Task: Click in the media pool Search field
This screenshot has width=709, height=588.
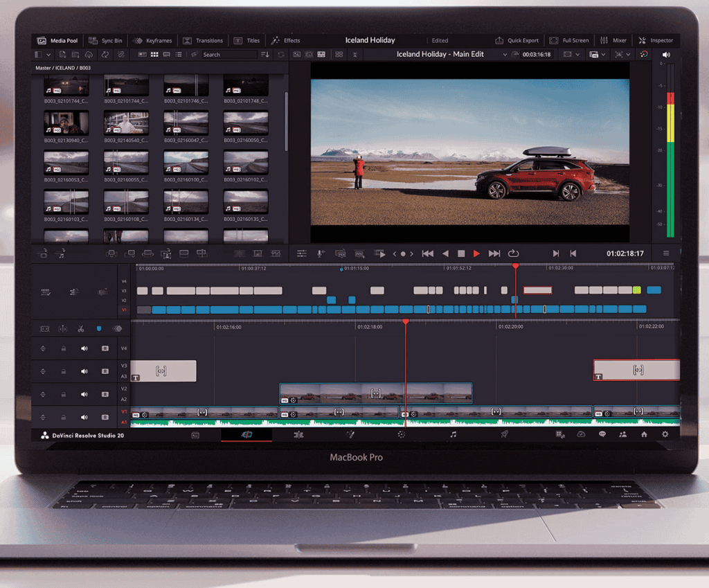Action: click(x=228, y=54)
